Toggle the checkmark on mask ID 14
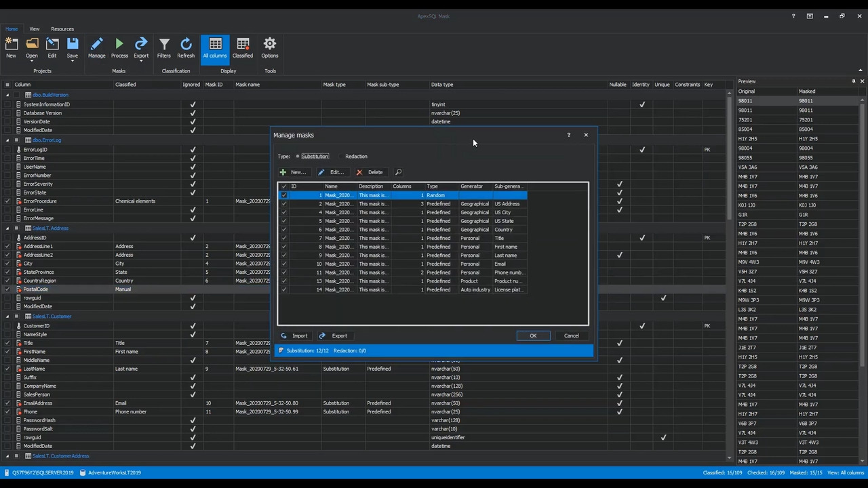868x488 pixels. click(284, 289)
